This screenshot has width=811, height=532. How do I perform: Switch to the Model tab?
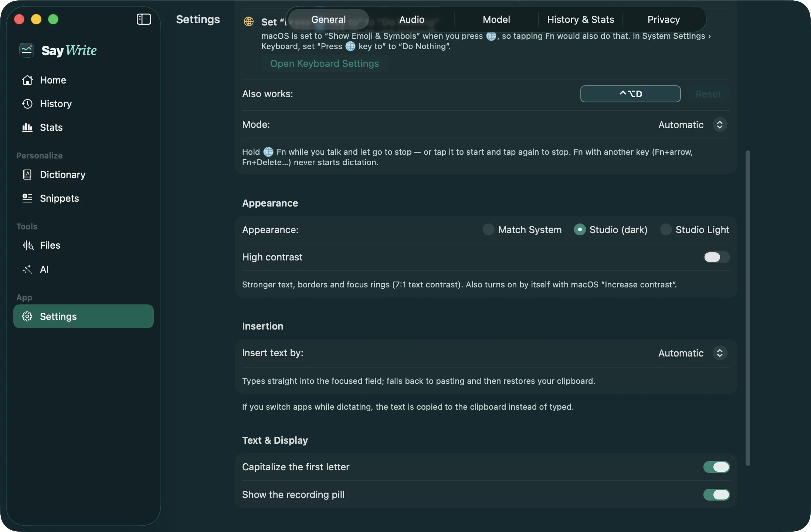click(496, 19)
